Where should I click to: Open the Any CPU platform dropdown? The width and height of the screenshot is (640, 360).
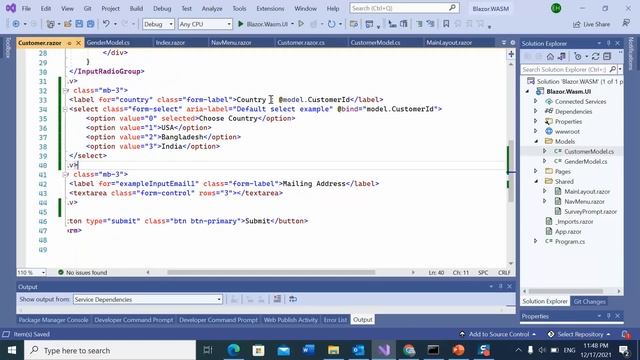(x=205, y=24)
